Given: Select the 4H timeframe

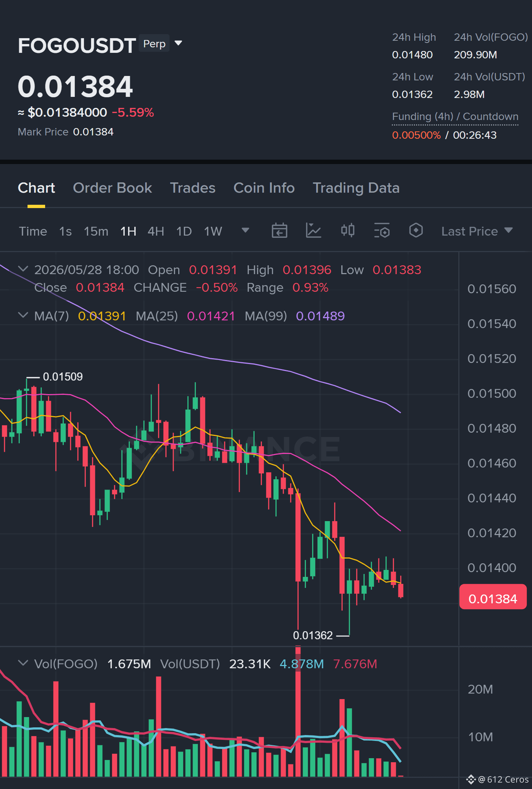Looking at the screenshot, I should 156,231.
